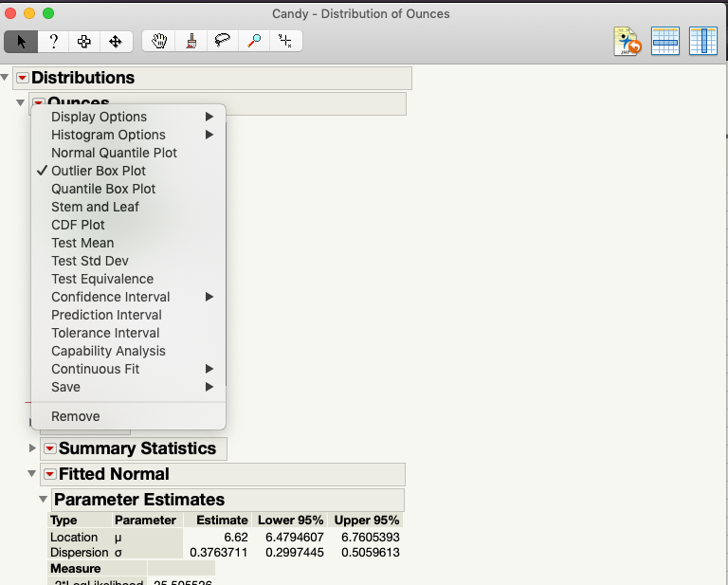Viewport: 728px width, 585px height.
Task: Open the Summary Statistics red triangle menu
Action: (49, 448)
